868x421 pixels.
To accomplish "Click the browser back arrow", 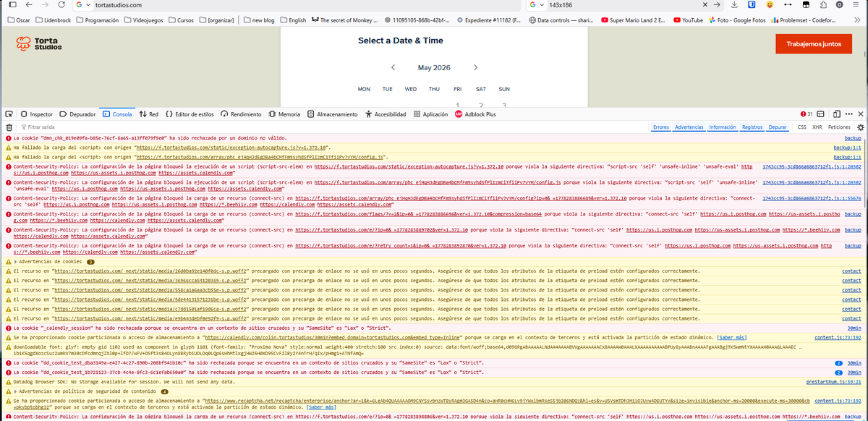I will 28,5.
